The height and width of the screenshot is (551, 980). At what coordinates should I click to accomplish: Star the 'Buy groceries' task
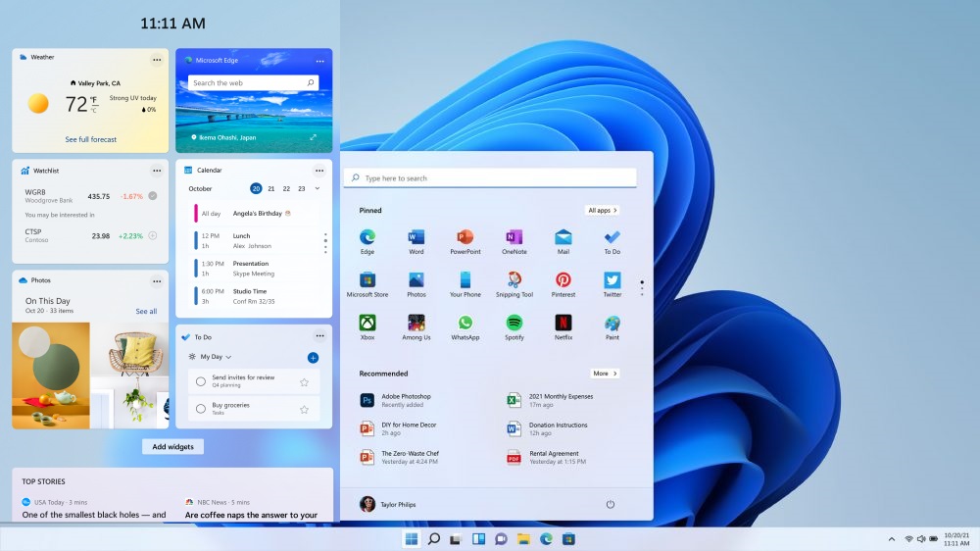tap(305, 409)
